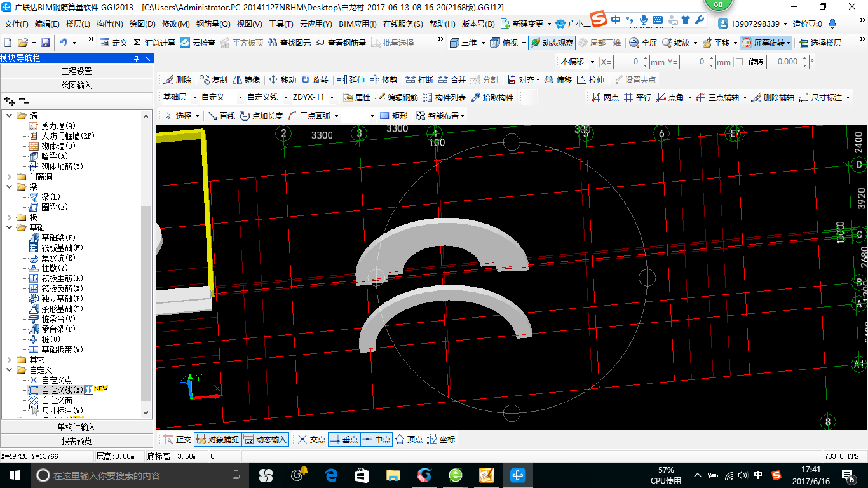
Task: Select the 点加长度 drawing tool
Action: (262, 116)
